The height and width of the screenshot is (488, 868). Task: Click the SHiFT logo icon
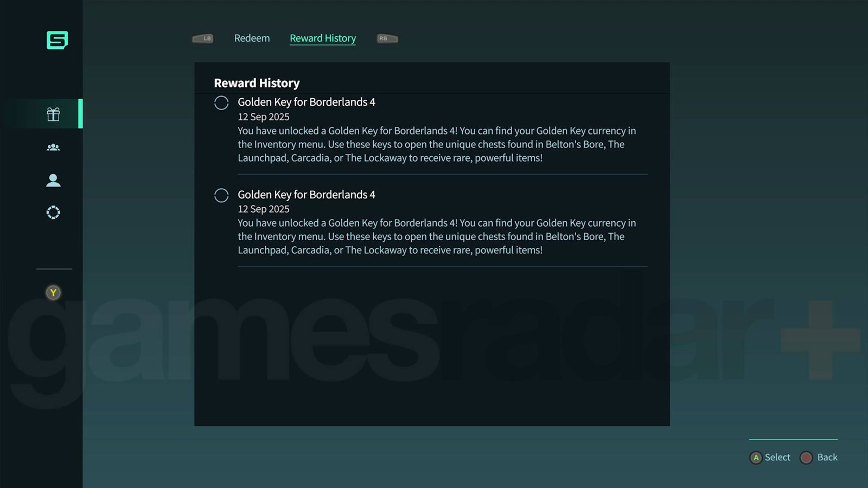point(57,40)
